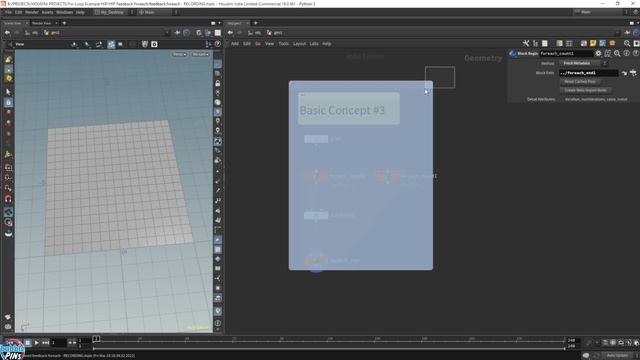Toggle viewport lock icon in display toolbar

coord(218,83)
